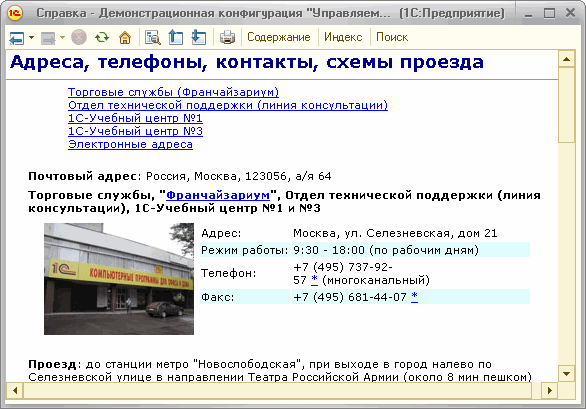Click the Факс label
Screen dimensions: 586x409
pyautogui.click(x=218, y=297)
